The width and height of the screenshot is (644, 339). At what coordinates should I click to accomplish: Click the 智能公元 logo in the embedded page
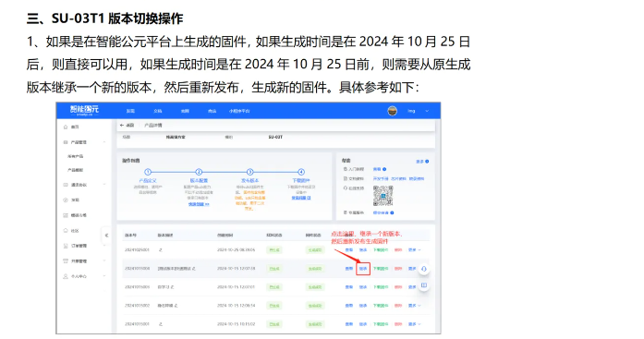[x=84, y=110]
